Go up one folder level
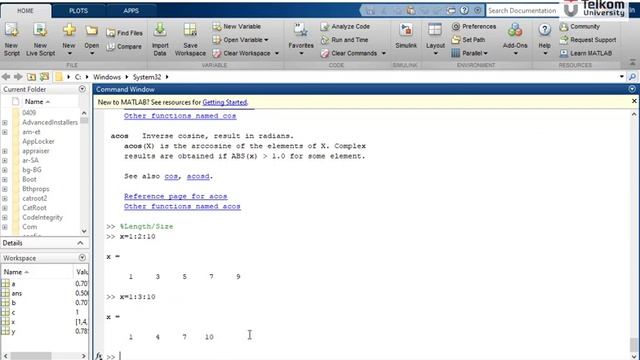The width and height of the screenshot is (640, 360). tap(31, 77)
